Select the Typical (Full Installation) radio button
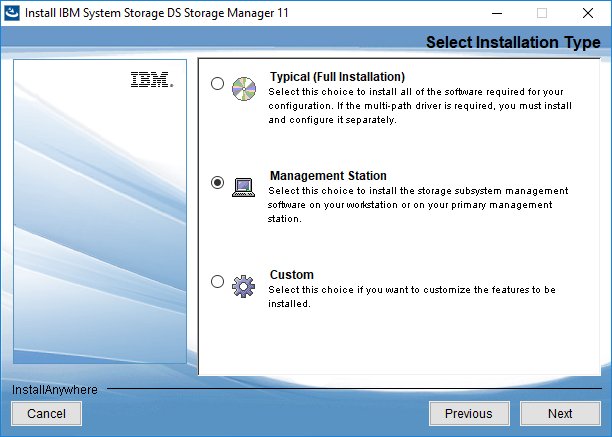The image size is (612, 437). tap(217, 83)
